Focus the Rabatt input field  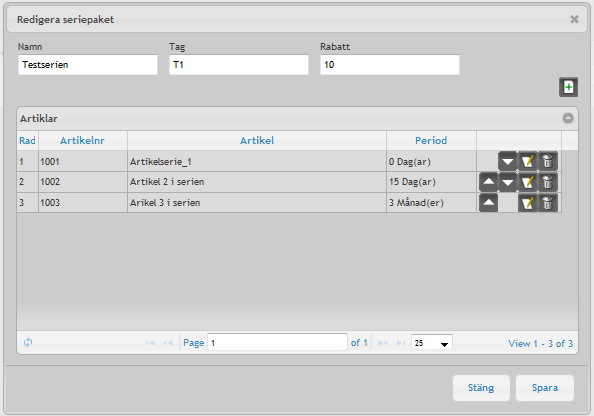coord(390,65)
